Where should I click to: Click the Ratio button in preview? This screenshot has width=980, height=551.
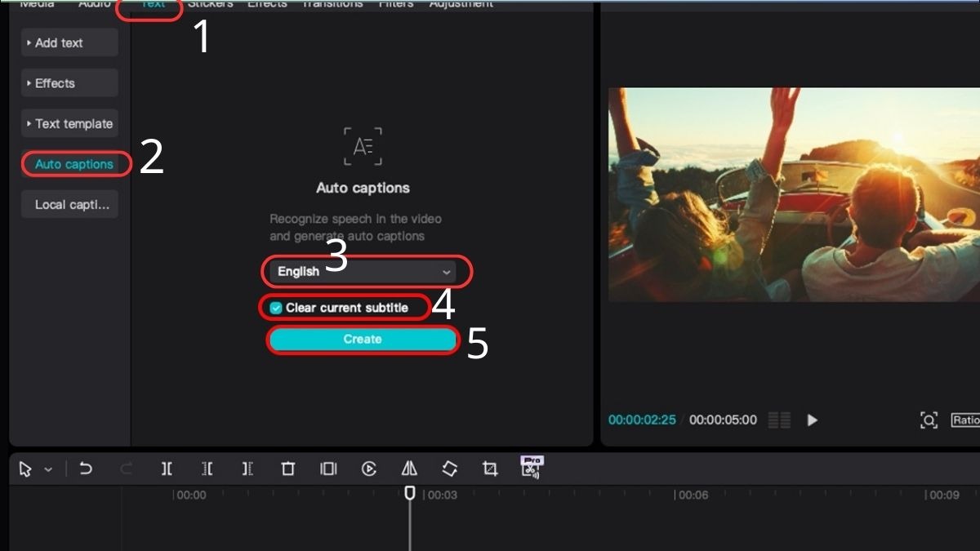965,420
